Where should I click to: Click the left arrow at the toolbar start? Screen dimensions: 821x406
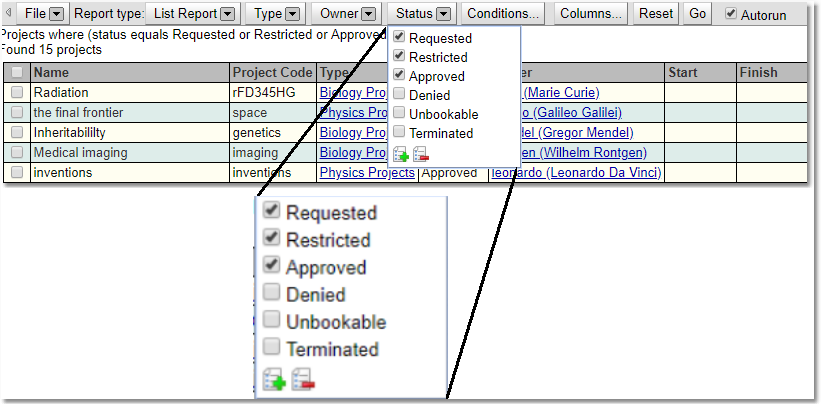[8, 13]
